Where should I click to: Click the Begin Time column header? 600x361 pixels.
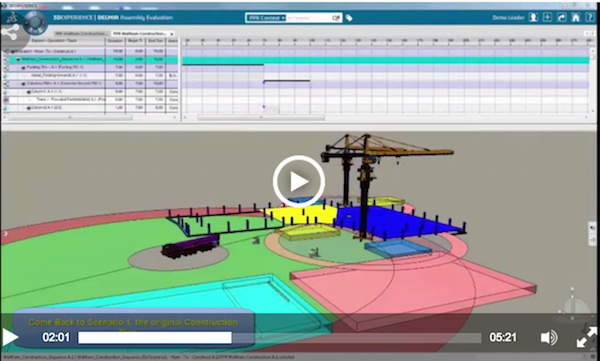coord(135,41)
